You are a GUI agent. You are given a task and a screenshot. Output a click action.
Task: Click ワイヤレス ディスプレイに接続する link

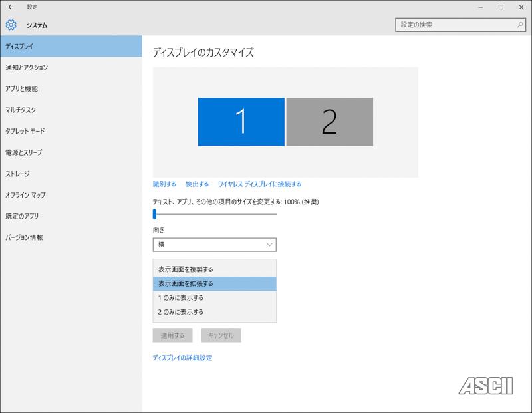(259, 184)
